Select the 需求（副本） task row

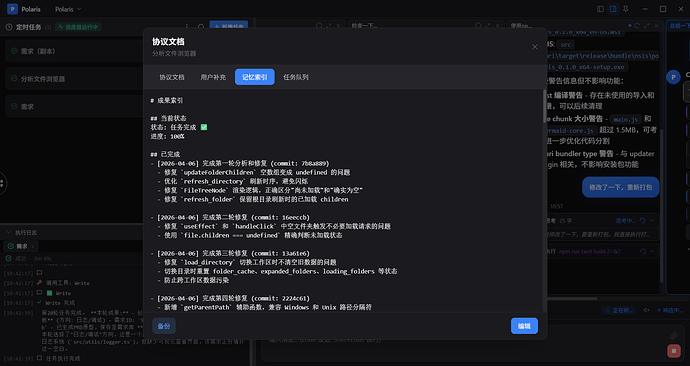(73, 51)
